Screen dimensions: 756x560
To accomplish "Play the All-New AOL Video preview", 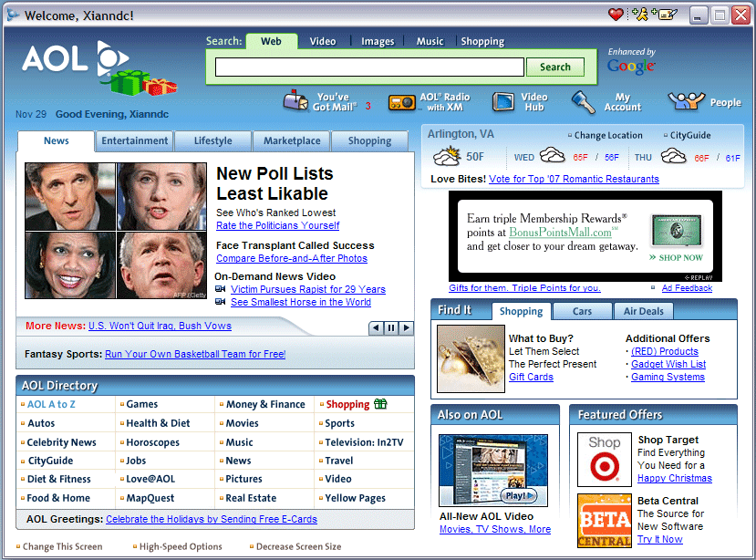I will click(518, 495).
